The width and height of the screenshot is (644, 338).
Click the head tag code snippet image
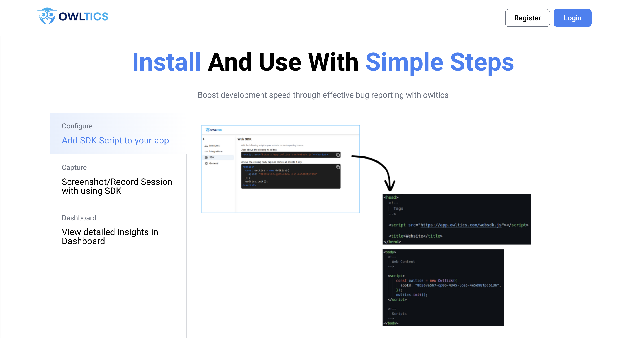pos(456,219)
